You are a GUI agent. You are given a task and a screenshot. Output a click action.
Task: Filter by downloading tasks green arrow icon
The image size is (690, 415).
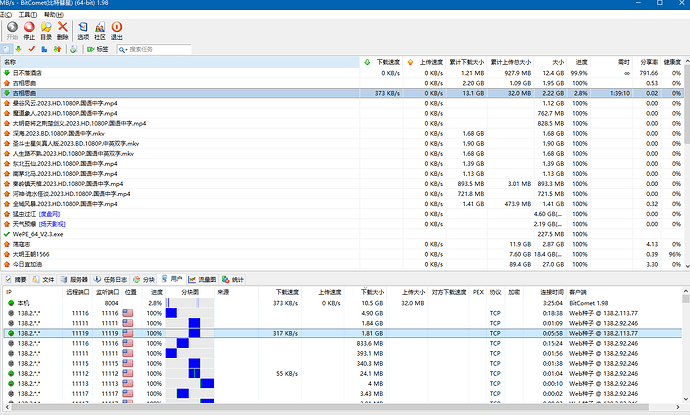pos(18,49)
